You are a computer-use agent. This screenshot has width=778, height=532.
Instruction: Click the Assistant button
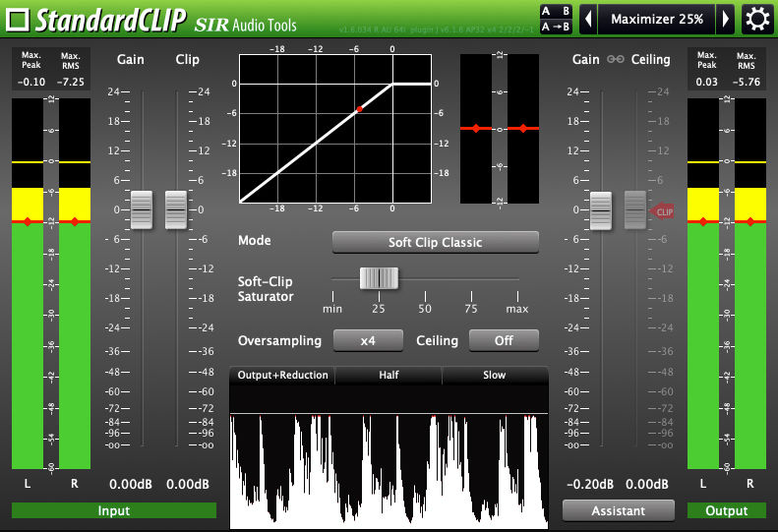click(619, 510)
